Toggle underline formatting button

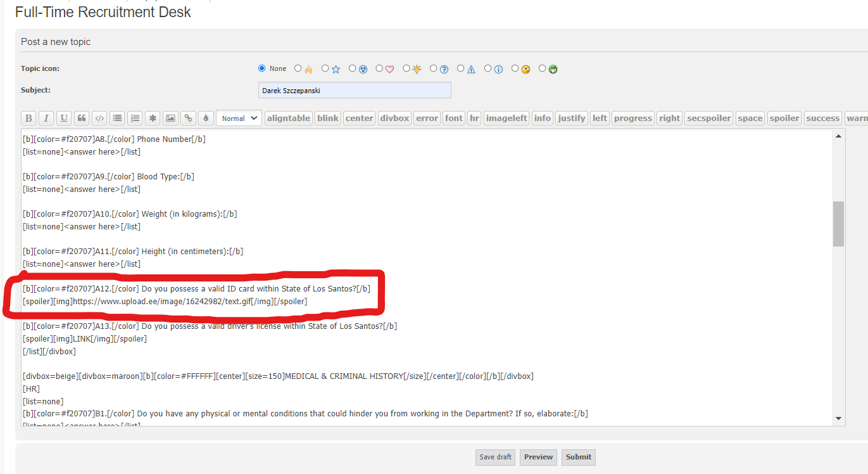tap(64, 118)
